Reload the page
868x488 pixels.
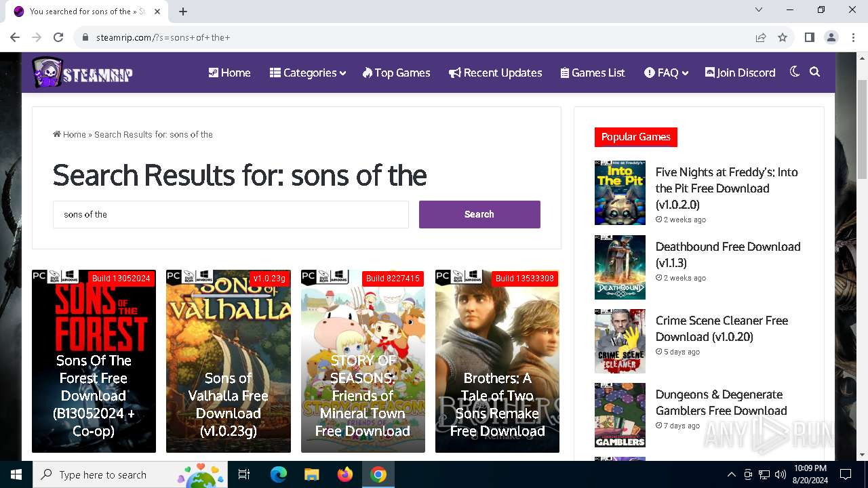point(58,37)
